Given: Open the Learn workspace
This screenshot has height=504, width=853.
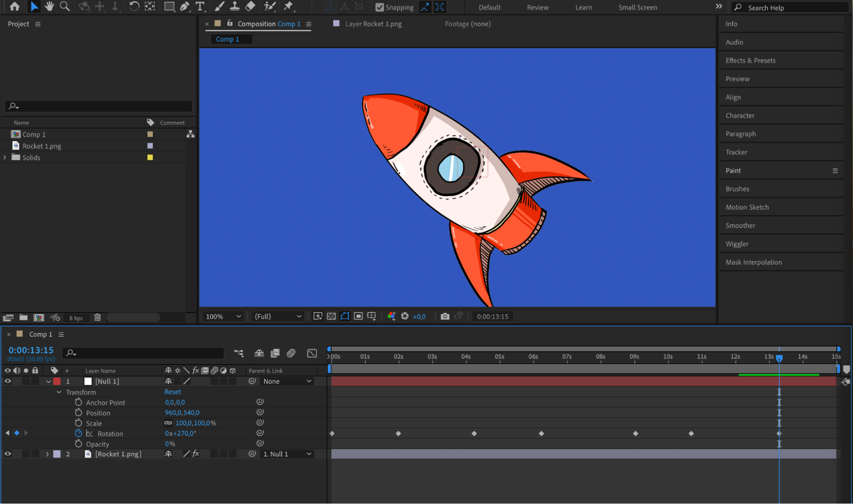Looking at the screenshot, I should [x=583, y=7].
